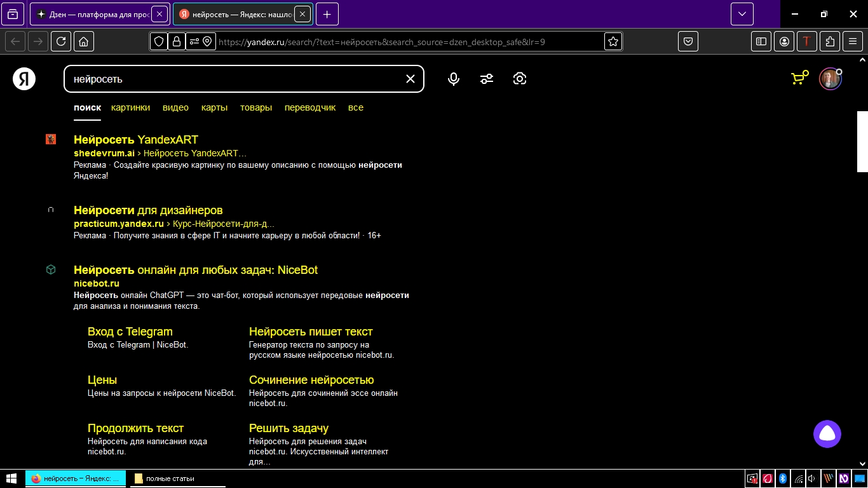Toggle the browser sidebar
Screen dimensions: 868x488
pos(761,41)
